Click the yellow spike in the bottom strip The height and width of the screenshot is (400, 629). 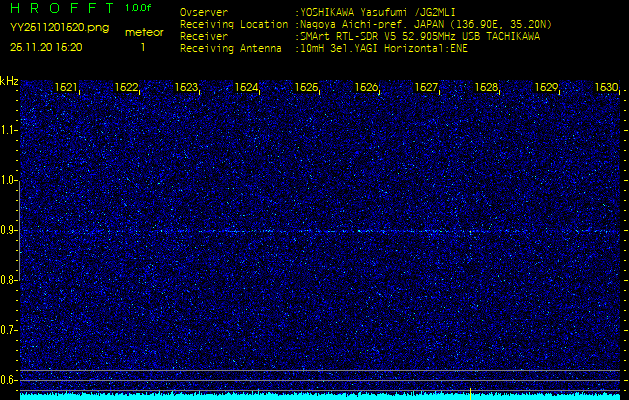tap(470, 391)
